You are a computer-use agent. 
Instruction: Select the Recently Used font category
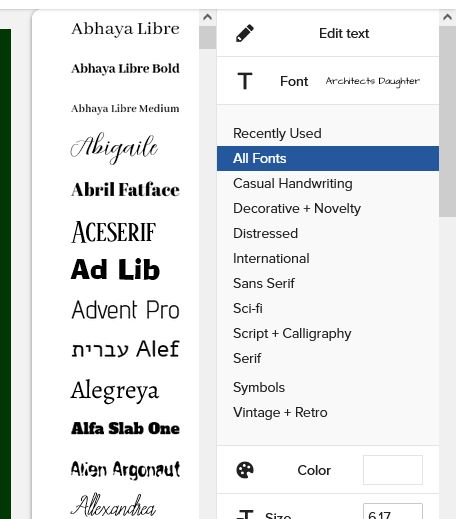(x=277, y=133)
